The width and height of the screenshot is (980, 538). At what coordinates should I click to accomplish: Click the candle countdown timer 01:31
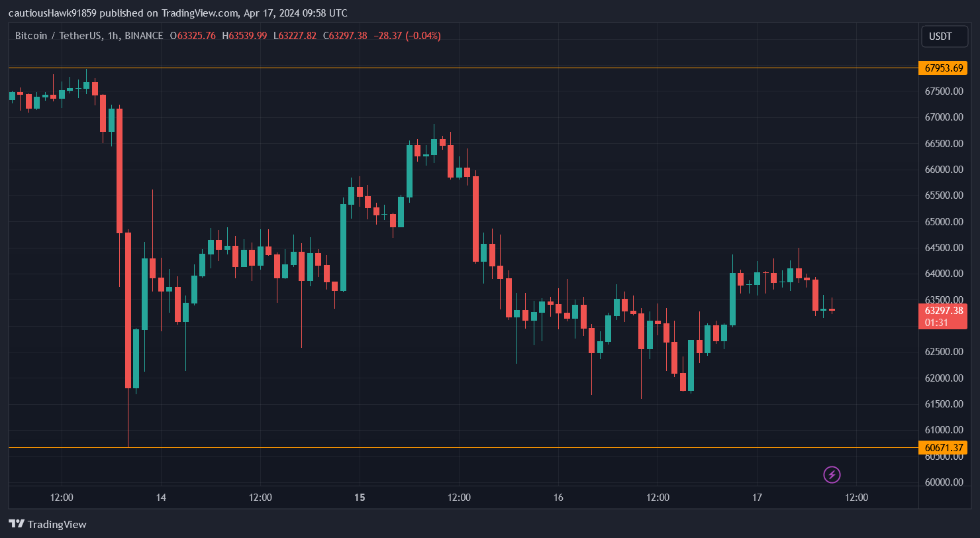935,322
